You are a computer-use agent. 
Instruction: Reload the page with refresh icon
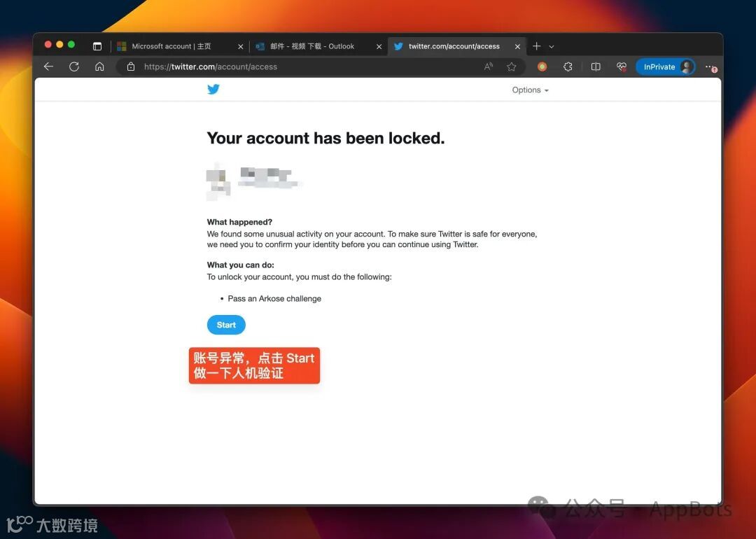73,66
